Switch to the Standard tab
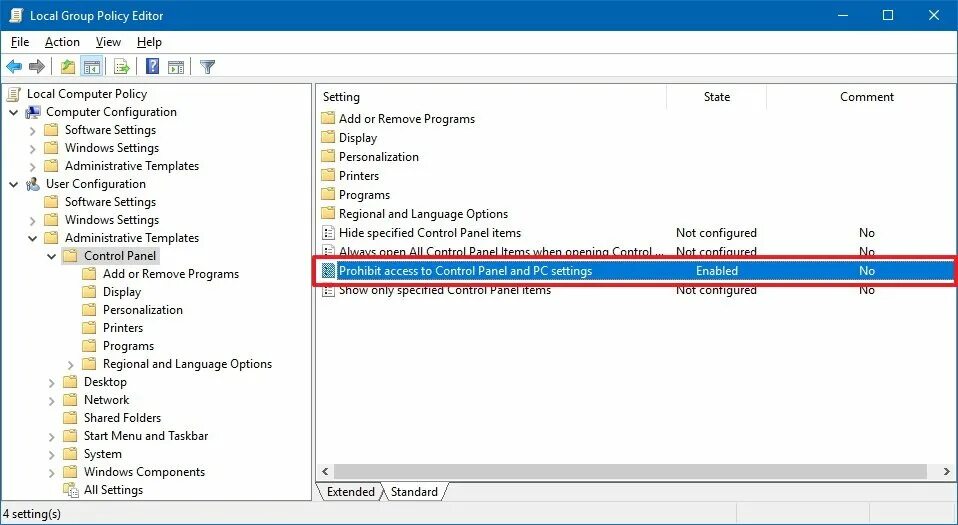The height and width of the screenshot is (525, 958). click(414, 492)
